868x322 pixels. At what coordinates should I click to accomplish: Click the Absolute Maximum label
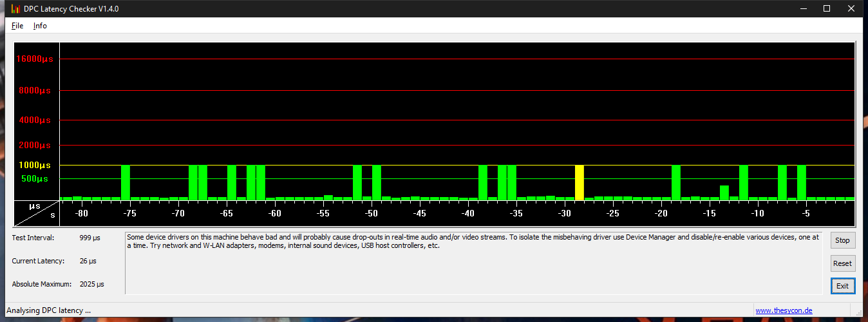(41, 284)
